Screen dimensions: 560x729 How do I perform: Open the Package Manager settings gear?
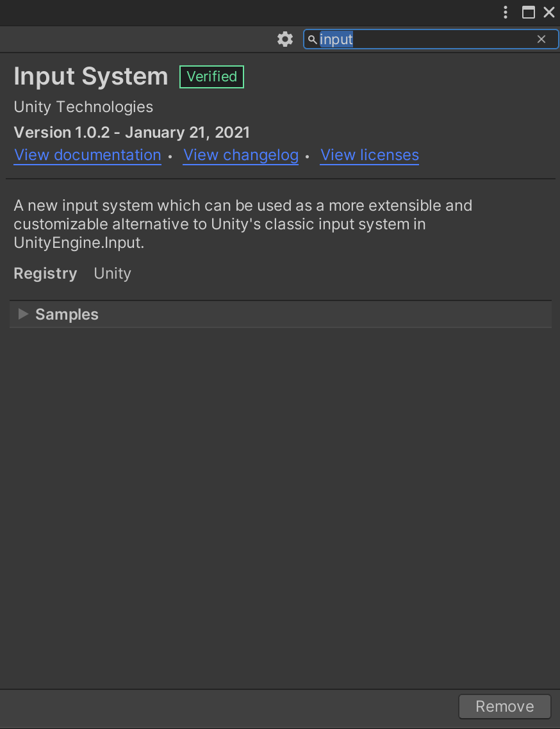tap(285, 40)
